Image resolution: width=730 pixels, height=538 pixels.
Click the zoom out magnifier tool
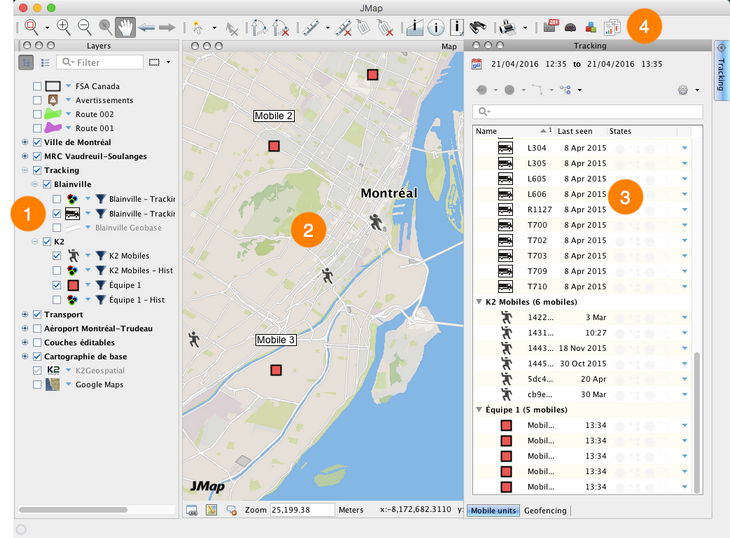84,27
